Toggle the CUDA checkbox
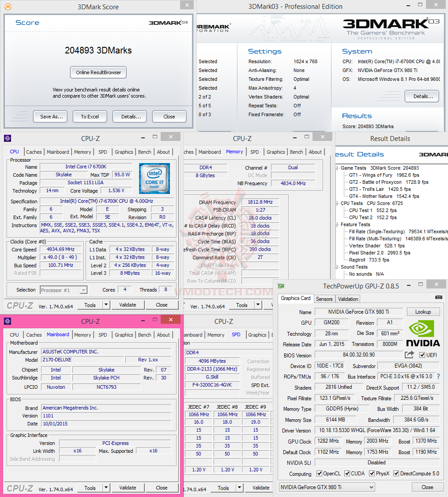Viewport: 448px width, 497px height. [347, 474]
